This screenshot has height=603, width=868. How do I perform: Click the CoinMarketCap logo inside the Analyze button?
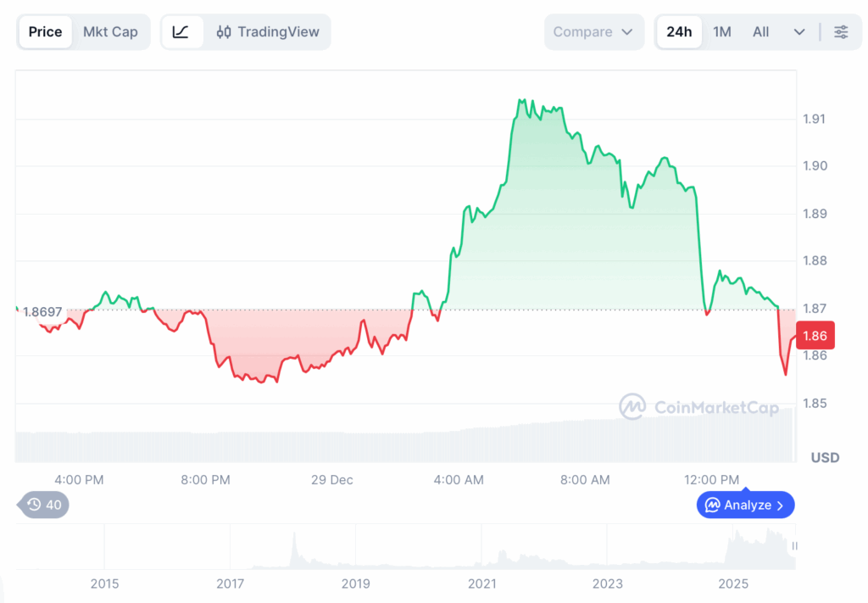713,505
